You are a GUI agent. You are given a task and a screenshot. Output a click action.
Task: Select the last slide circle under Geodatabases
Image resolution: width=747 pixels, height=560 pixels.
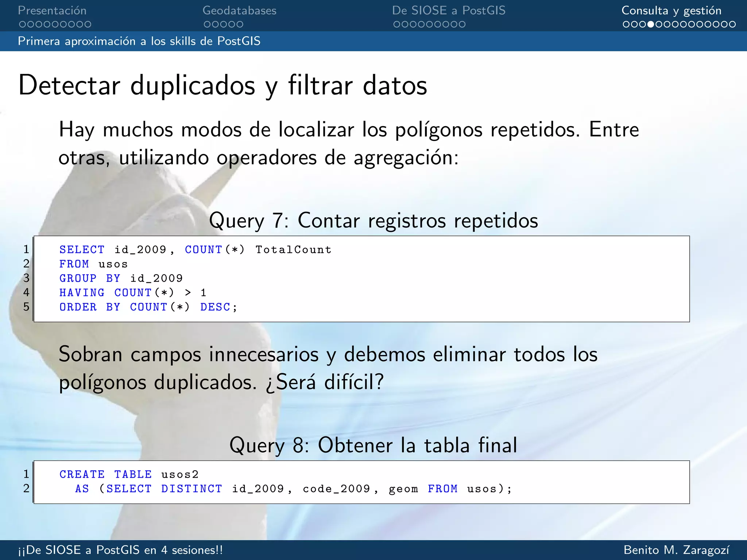click(x=239, y=24)
